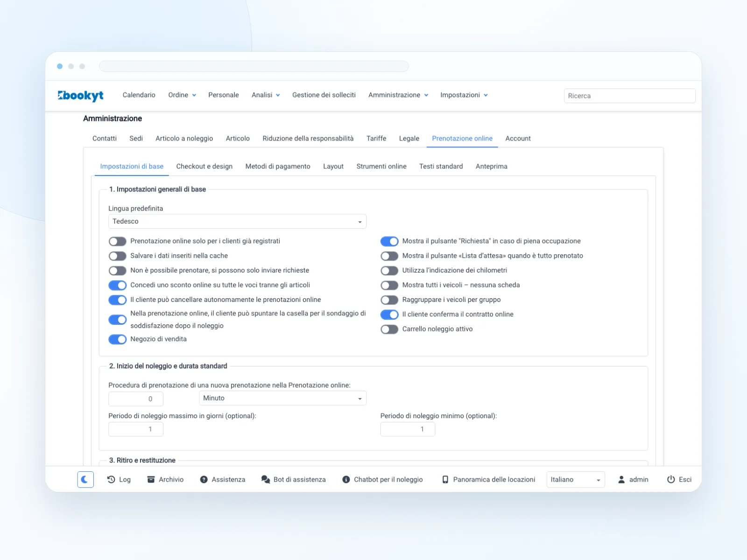The height and width of the screenshot is (560, 747).
Task: Click the admin user icon
Action: [x=621, y=479]
